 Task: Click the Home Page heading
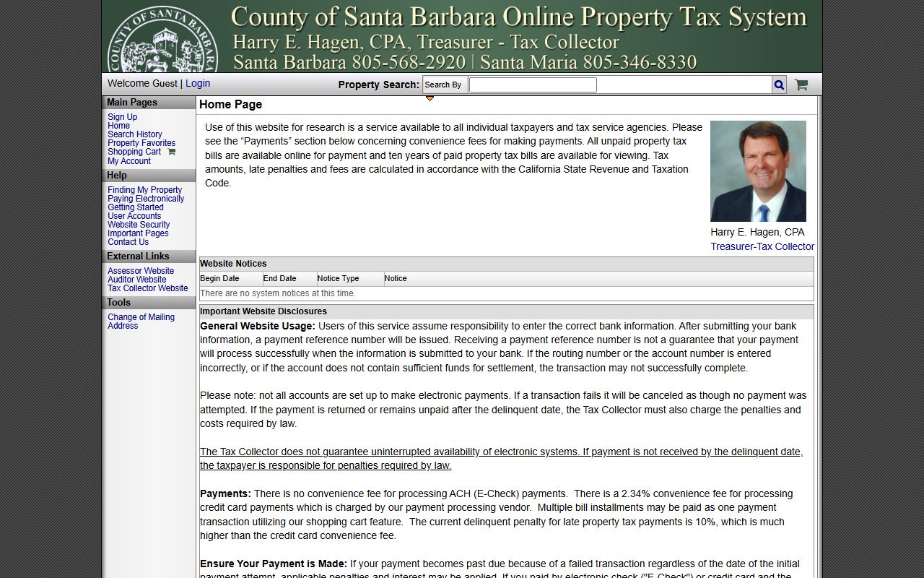pos(230,105)
